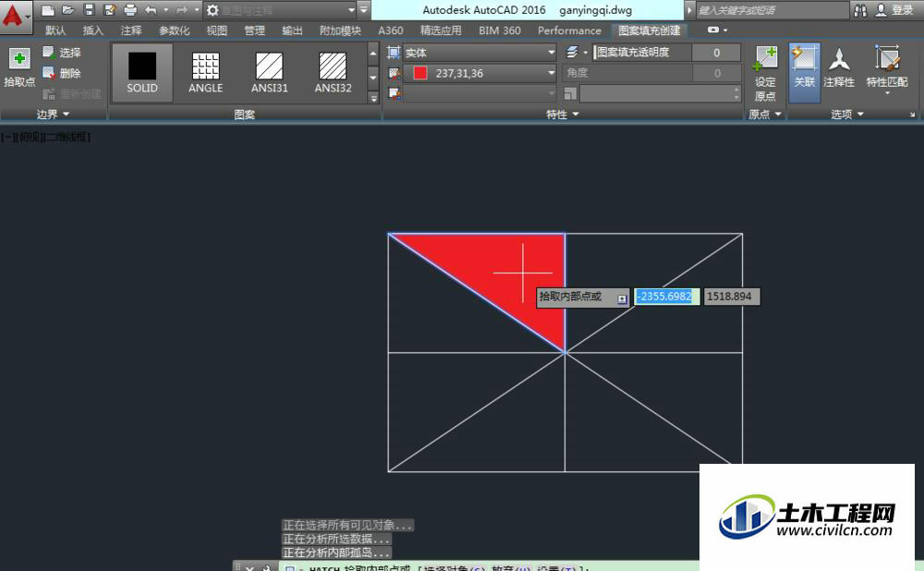
Task: Click the dynamic input X coordinate field
Action: [666, 297]
